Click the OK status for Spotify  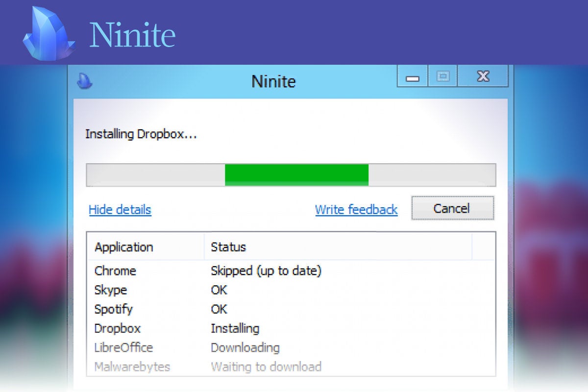[219, 309]
